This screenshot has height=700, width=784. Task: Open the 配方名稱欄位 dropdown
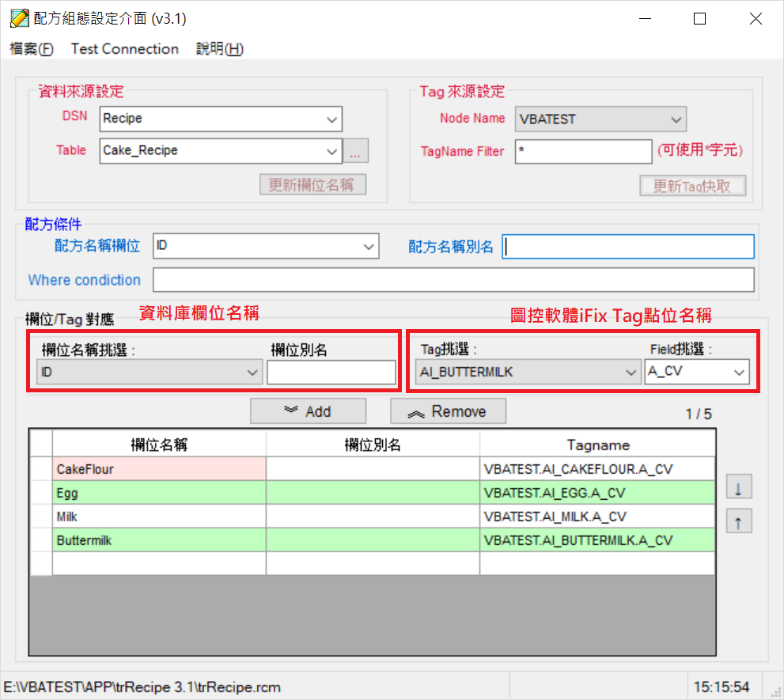click(x=369, y=247)
